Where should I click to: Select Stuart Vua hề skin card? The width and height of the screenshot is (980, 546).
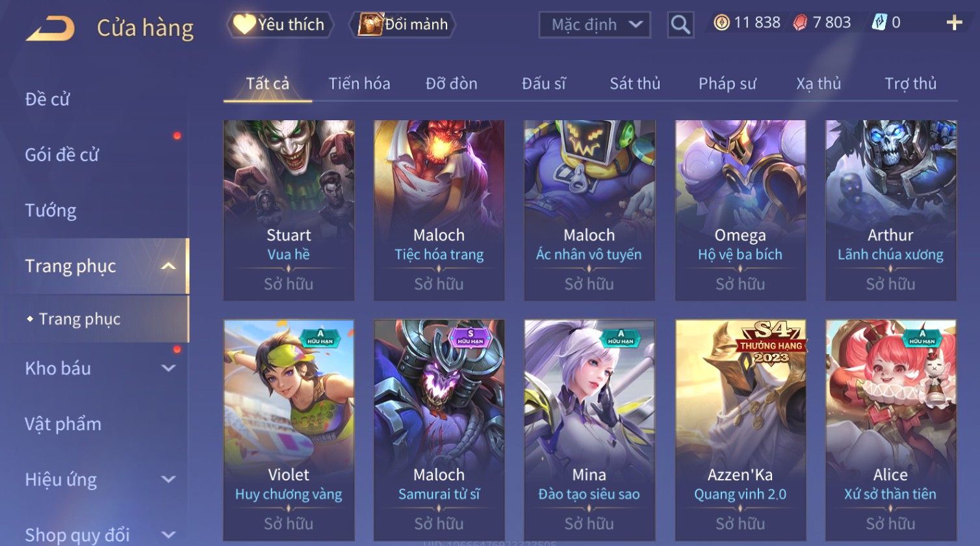[x=289, y=210]
